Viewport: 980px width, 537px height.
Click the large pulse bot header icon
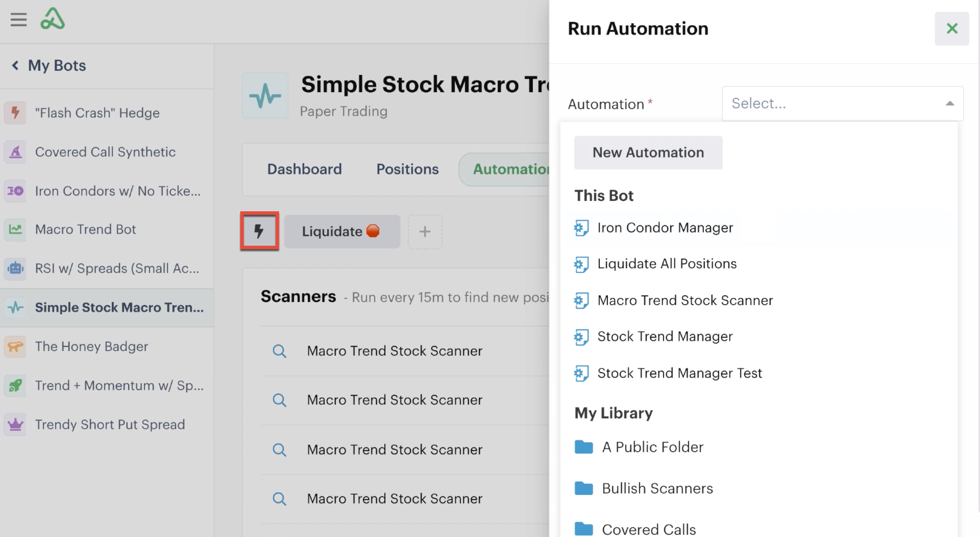[265, 96]
